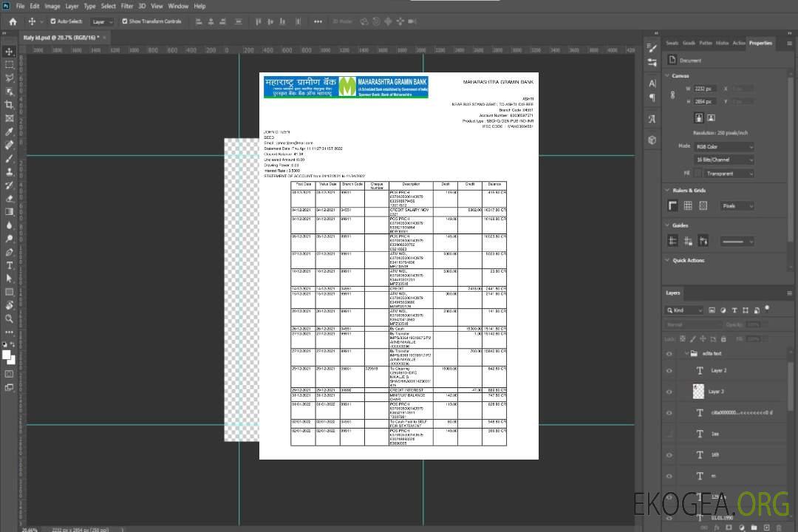
Task: Set canvas to portrait orientation
Action: (x=699, y=118)
